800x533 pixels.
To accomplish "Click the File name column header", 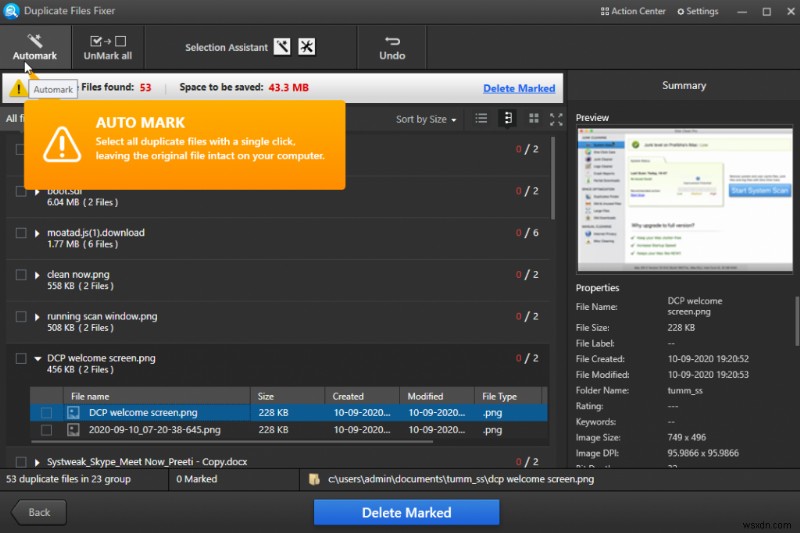I will point(157,396).
